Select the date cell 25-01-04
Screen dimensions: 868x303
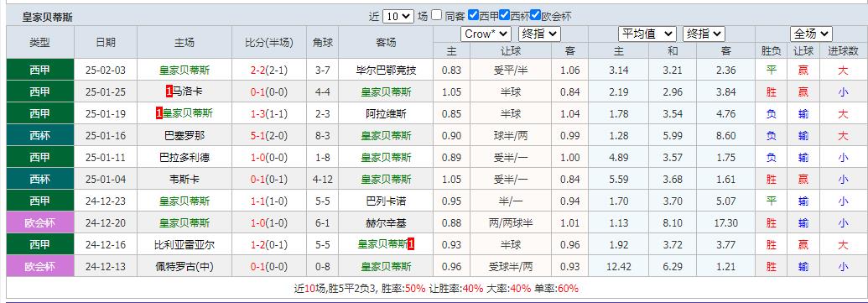(106, 179)
